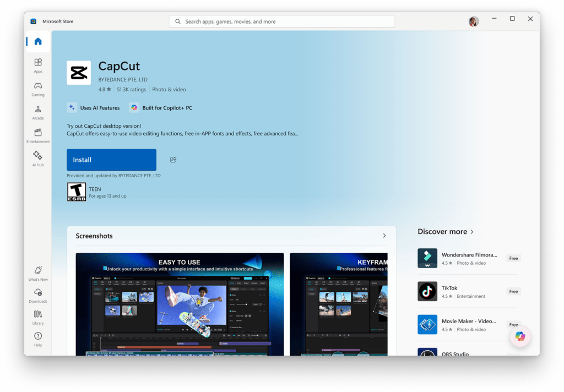This screenshot has height=392, width=564.
Task: Install the CapCut app
Action: tap(111, 159)
